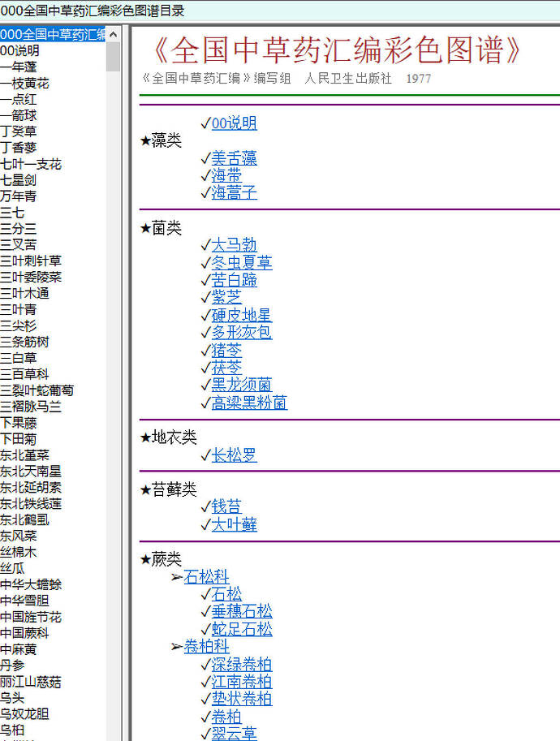
Task: Open the 钱苔 moss link
Action: [x=226, y=506]
